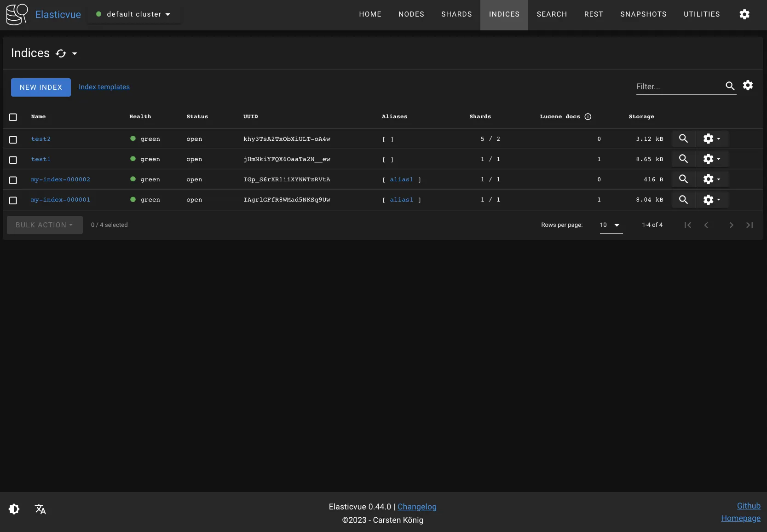Viewport: 767px width, 532px height.
Task: Open the my-index-000001 name link
Action: pyautogui.click(x=61, y=200)
